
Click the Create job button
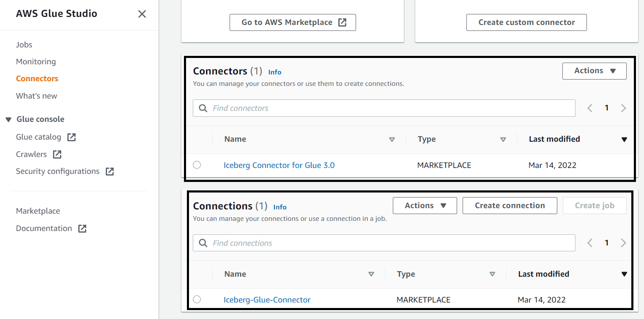click(x=595, y=206)
